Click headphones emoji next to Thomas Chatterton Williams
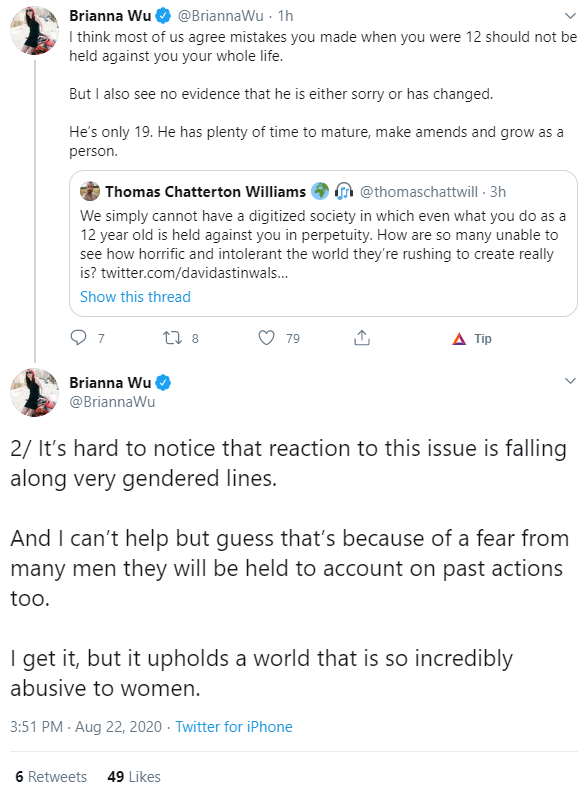Viewport: 588px width, 796px height. pos(344,191)
